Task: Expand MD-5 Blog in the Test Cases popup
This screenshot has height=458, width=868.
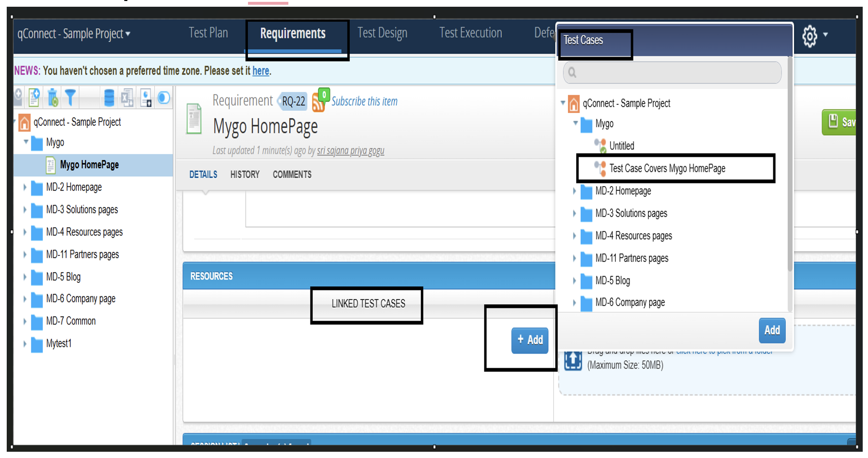Action: (x=574, y=280)
